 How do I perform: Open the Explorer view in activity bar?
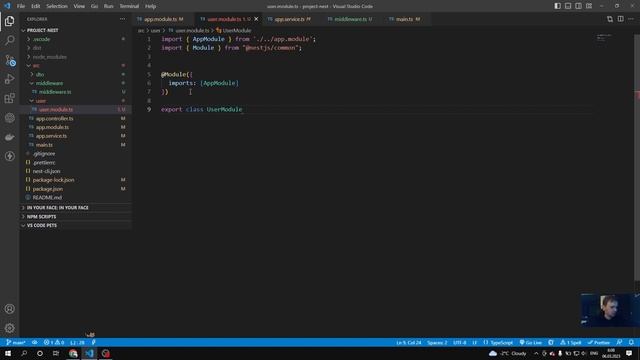[9, 21]
